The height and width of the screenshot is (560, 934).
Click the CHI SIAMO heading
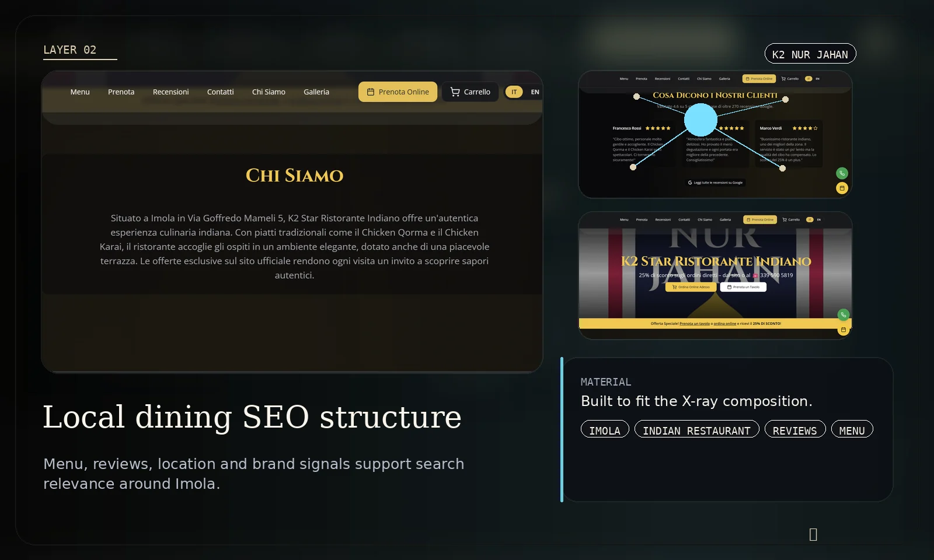[295, 176]
